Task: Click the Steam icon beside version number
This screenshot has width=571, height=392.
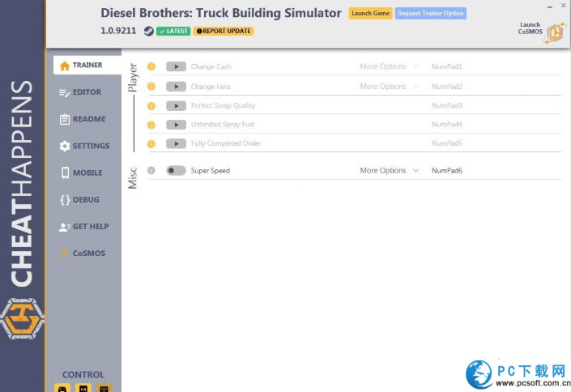Action: [x=149, y=31]
